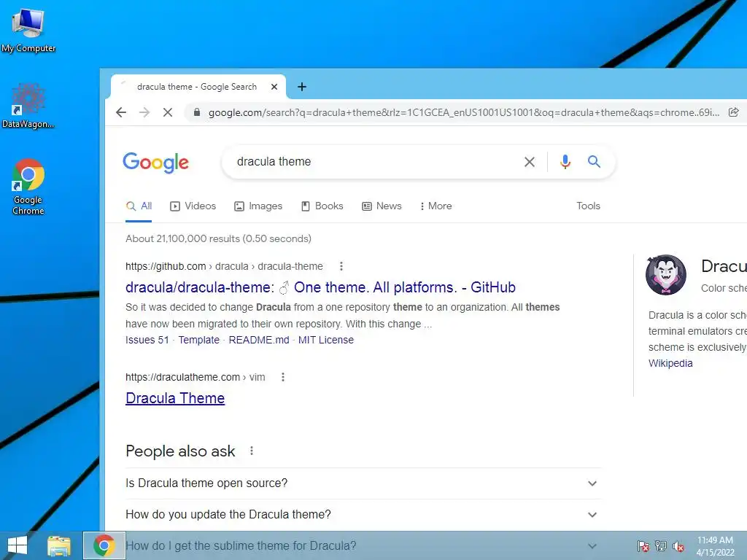Stop page loading with the X button
This screenshot has width=747, height=560.
point(168,112)
